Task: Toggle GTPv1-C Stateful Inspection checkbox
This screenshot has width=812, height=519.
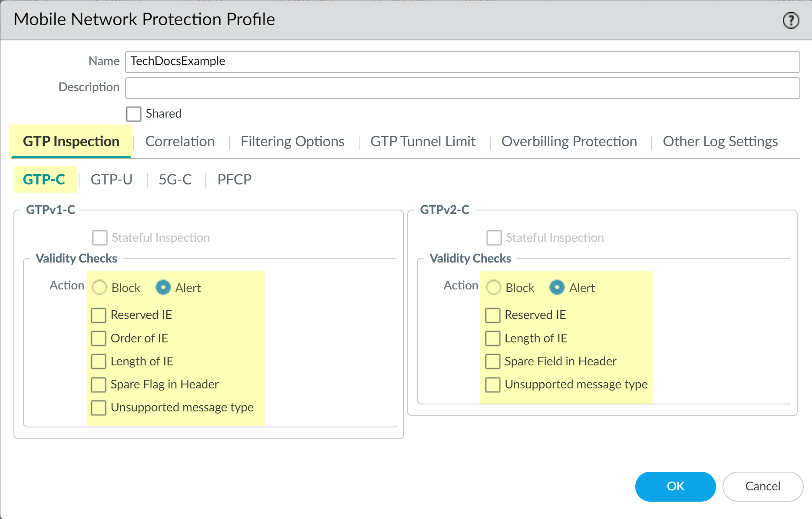Action: (100, 238)
